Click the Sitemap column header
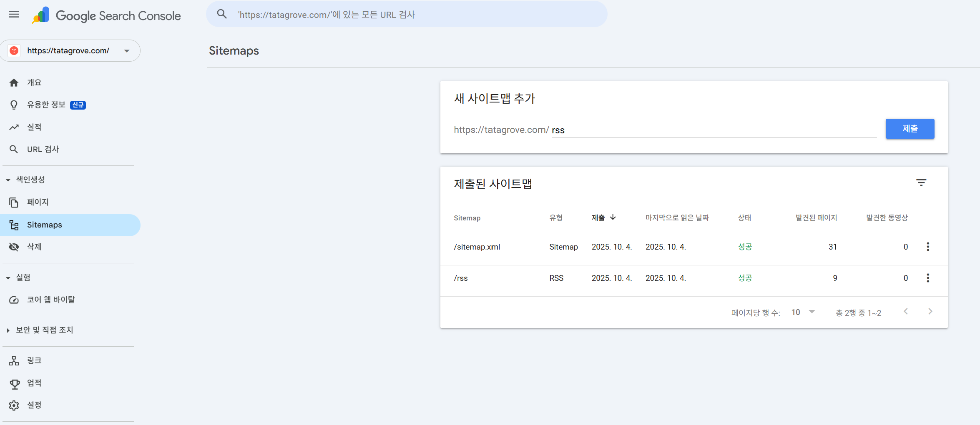The image size is (980, 425). [467, 218]
